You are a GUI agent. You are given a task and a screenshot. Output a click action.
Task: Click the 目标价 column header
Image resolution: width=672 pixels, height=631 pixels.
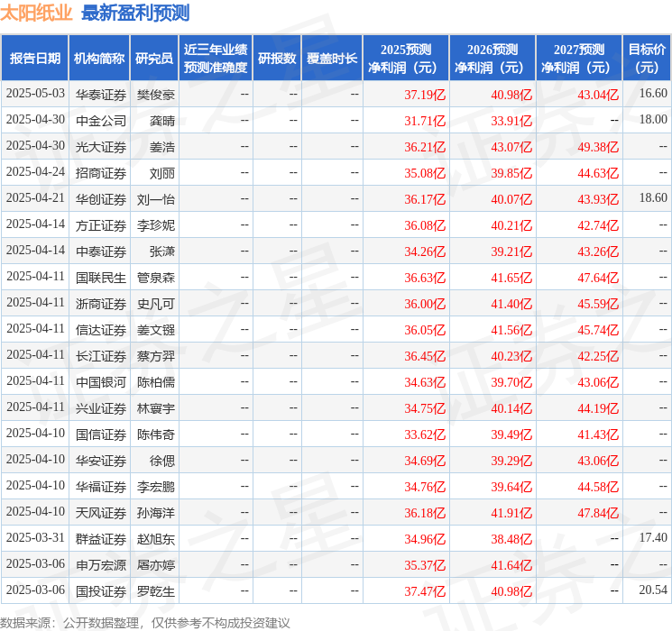[647, 58]
